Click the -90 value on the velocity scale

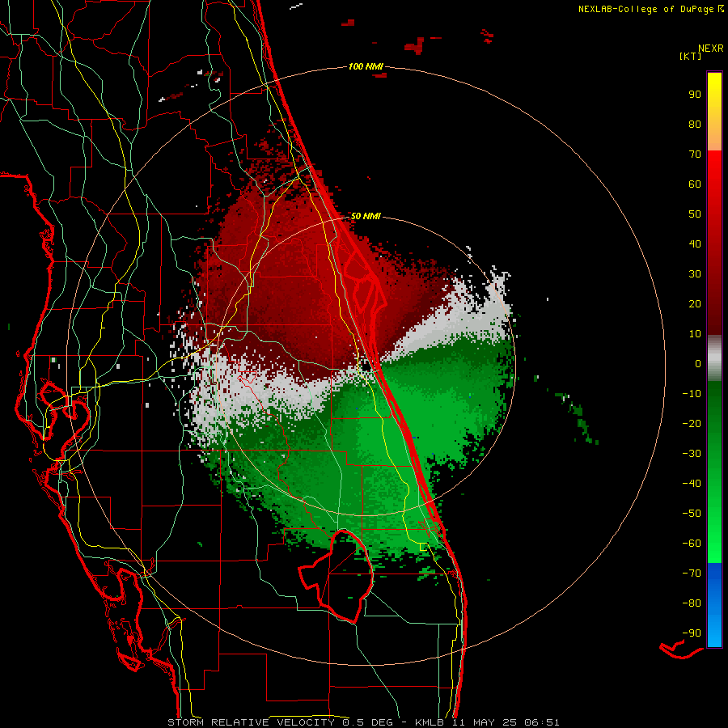692,633
